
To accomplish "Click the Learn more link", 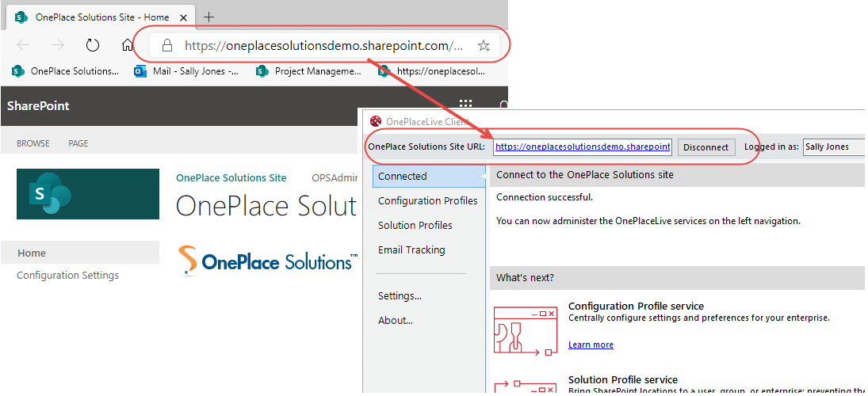I will click(591, 345).
